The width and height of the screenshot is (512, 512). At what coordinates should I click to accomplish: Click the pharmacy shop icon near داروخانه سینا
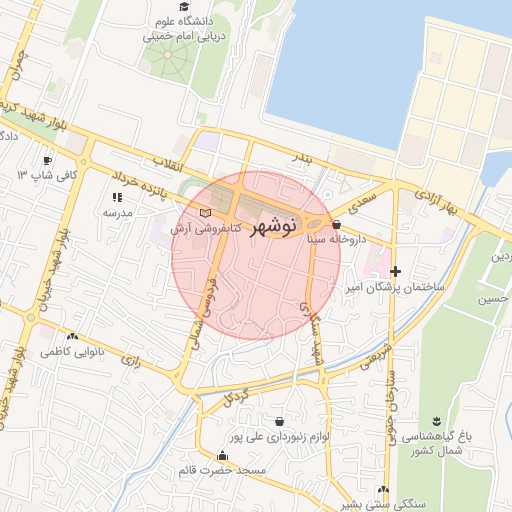[x=337, y=225]
